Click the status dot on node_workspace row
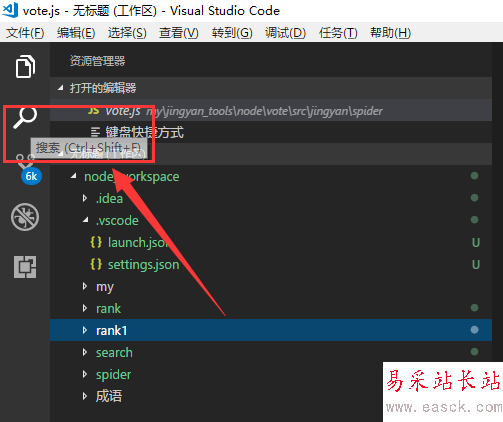The height and width of the screenshot is (422, 503). pos(474,176)
